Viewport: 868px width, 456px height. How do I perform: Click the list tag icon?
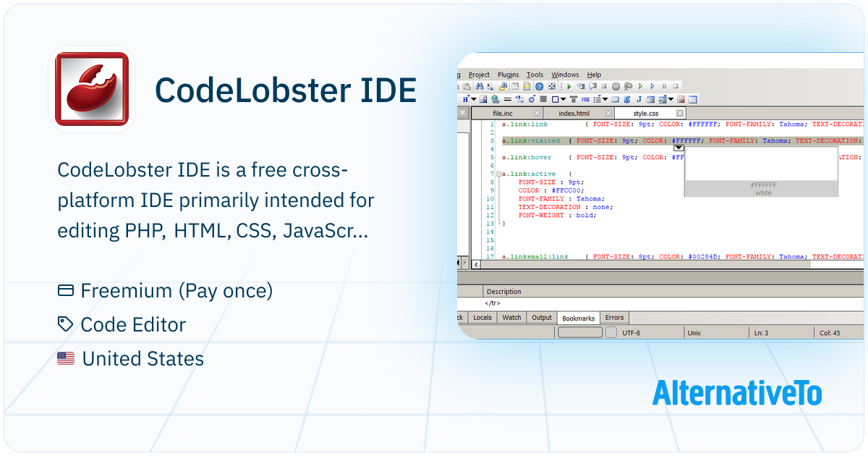point(597,99)
